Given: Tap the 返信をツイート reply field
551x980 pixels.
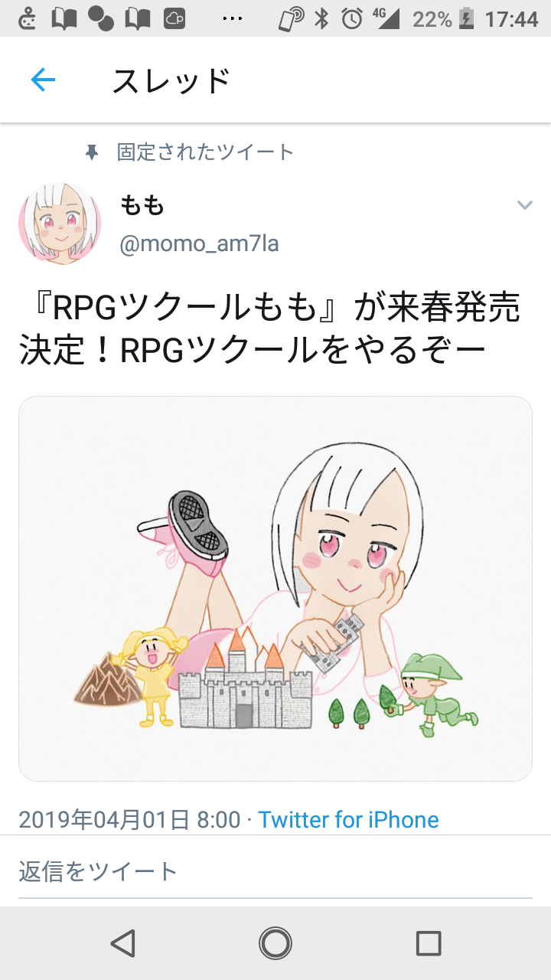Looking at the screenshot, I should coord(275,871).
